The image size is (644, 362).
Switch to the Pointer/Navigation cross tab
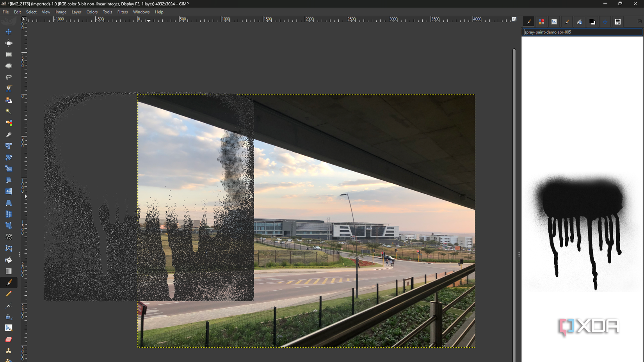[605, 22]
